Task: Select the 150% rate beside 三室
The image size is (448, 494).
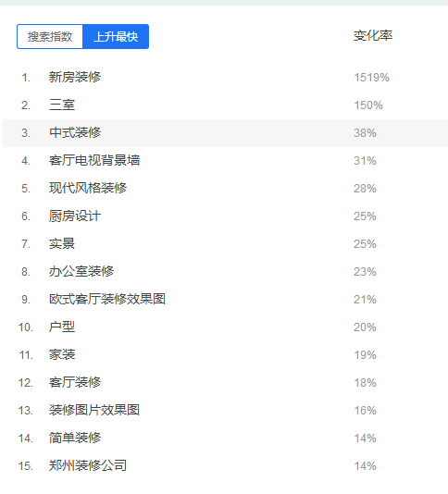Action: [368, 105]
